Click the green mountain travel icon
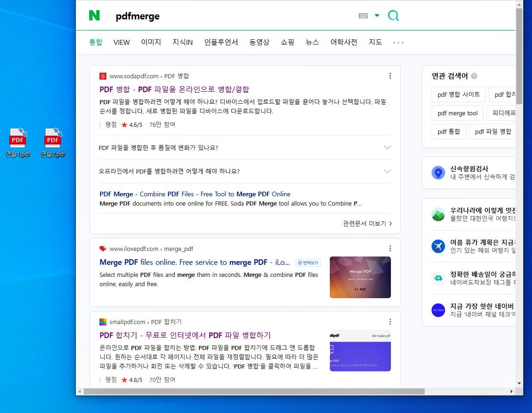 pos(438,214)
